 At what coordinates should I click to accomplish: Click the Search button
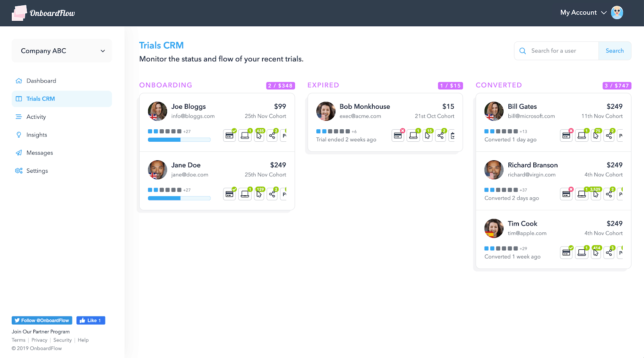click(615, 51)
